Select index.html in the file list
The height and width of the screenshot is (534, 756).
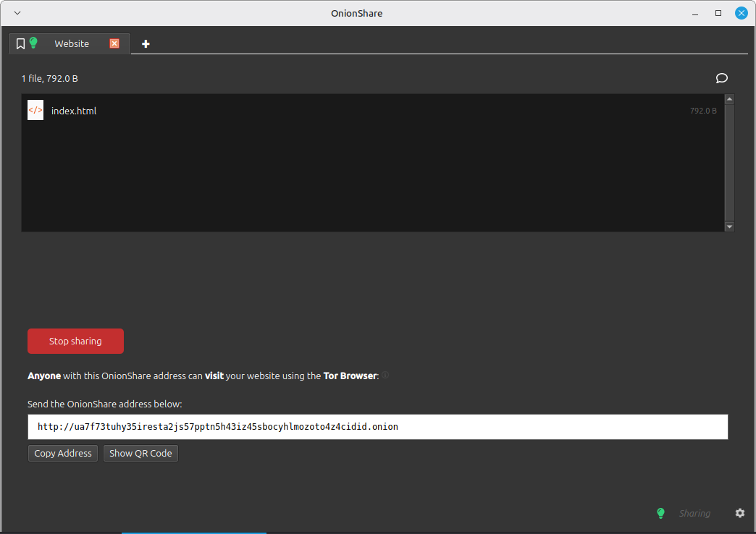(x=72, y=110)
